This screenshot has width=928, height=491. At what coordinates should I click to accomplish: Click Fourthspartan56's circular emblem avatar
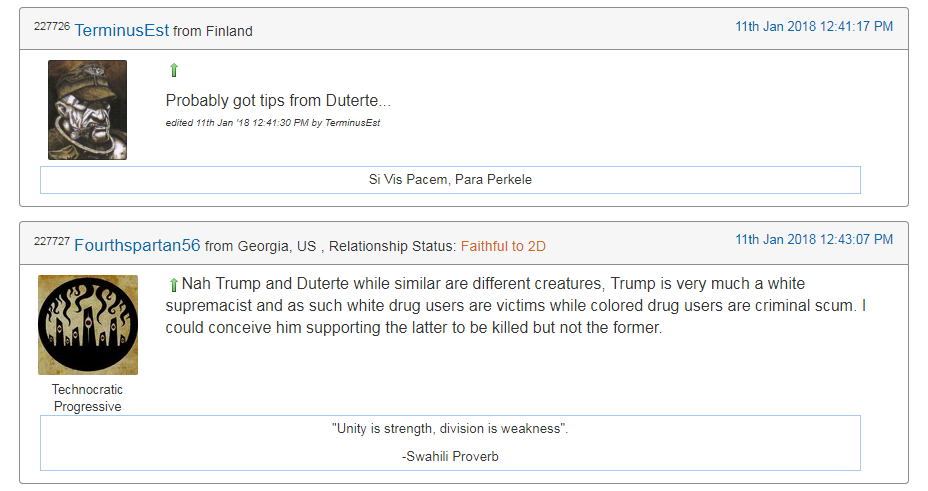[88, 325]
